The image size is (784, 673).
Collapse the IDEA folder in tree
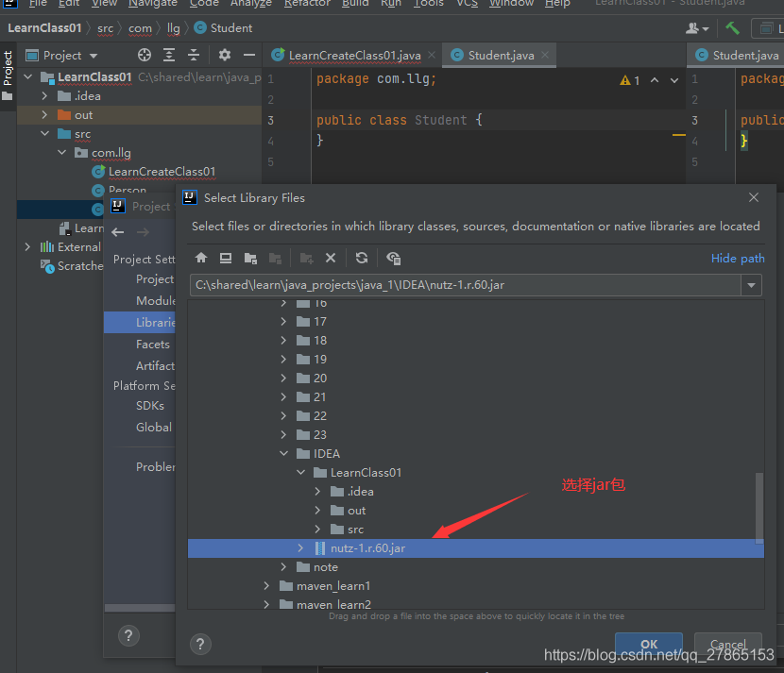284,454
